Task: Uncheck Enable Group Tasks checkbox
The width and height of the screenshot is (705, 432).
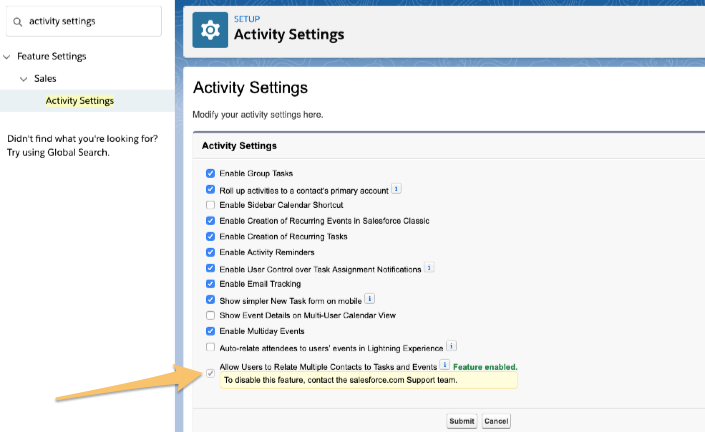Action: tap(210, 173)
